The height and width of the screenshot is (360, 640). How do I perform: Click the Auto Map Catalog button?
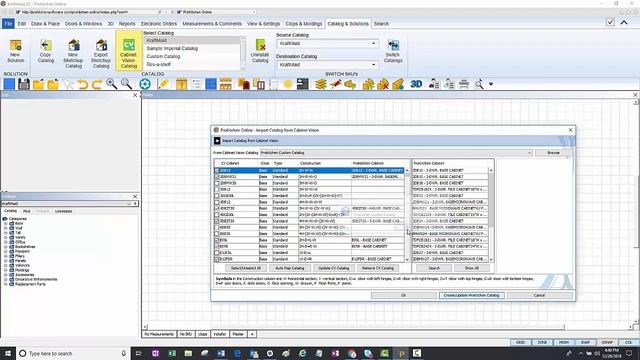(x=289, y=268)
